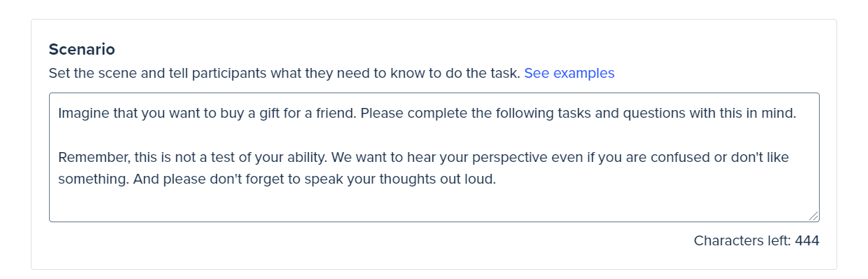Click the Characters left: 444 counter
The height and width of the screenshot is (279, 868).
point(756,240)
